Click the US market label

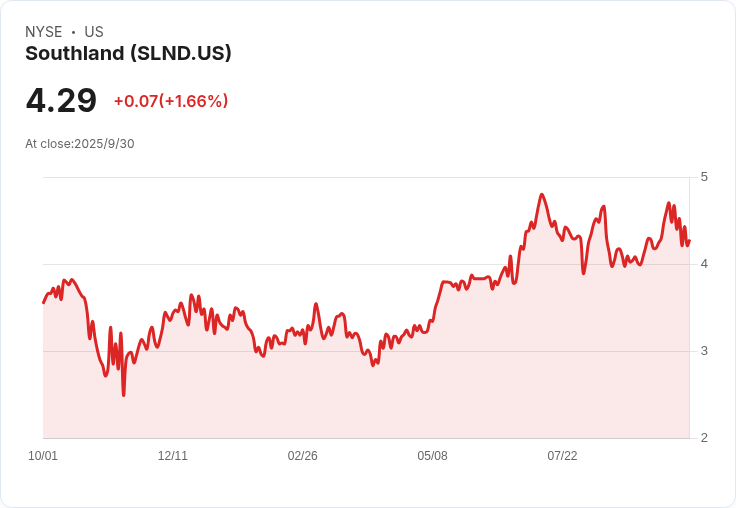point(94,32)
